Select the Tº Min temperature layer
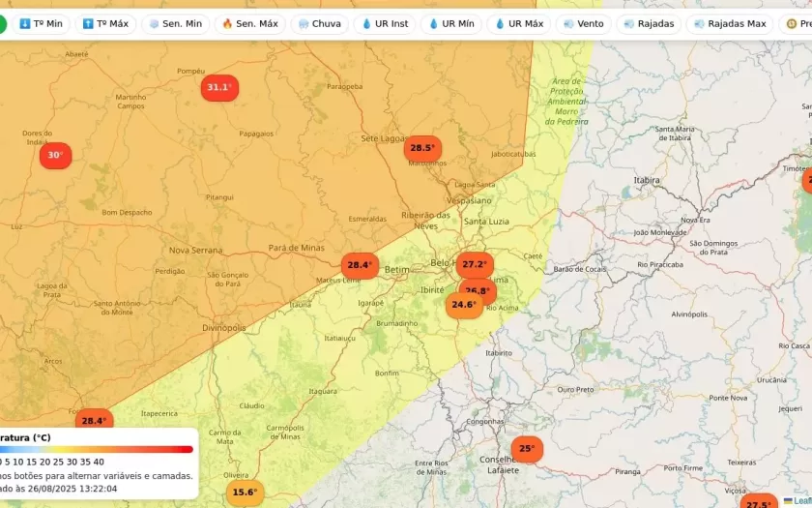This screenshot has width=812, height=508. click(41, 23)
